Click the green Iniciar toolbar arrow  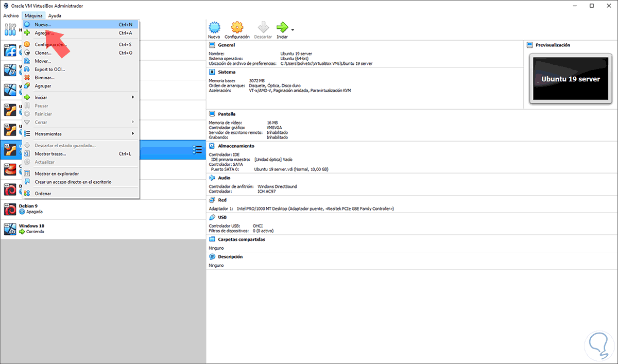point(282,27)
